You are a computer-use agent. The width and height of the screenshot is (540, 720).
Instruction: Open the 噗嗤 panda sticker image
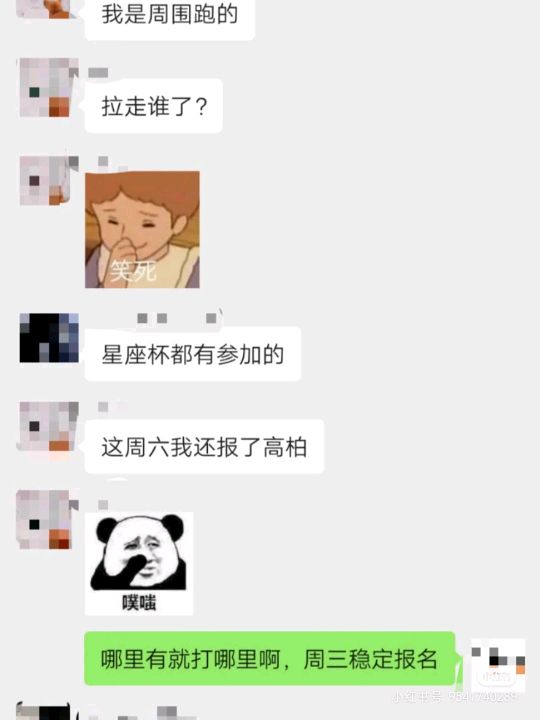coord(139,563)
